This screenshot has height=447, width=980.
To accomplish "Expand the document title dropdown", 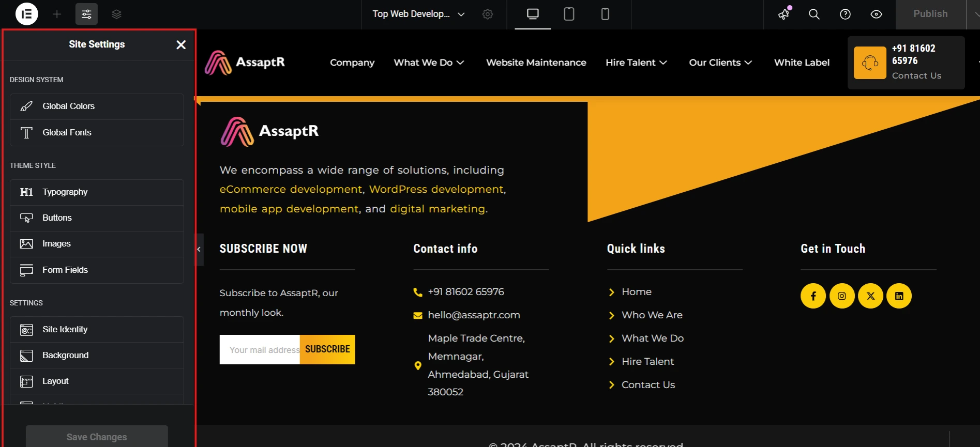I will point(461,14).
